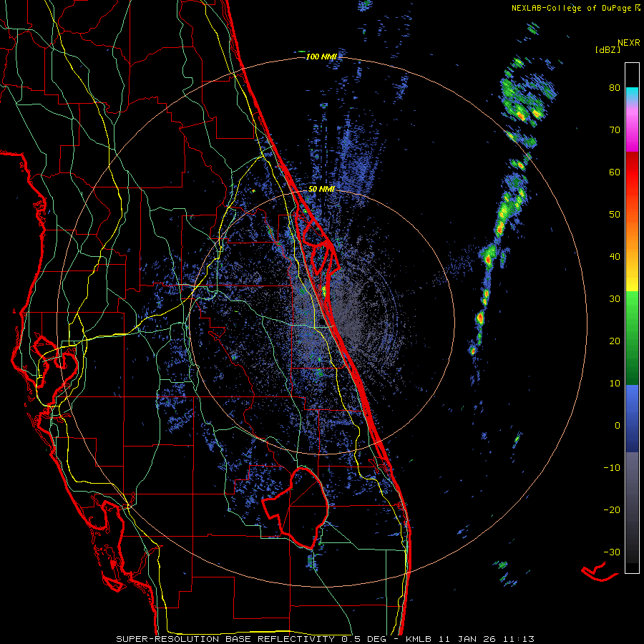Click the [dBZ] units label
644x644 pixels.
coord(608,49)
